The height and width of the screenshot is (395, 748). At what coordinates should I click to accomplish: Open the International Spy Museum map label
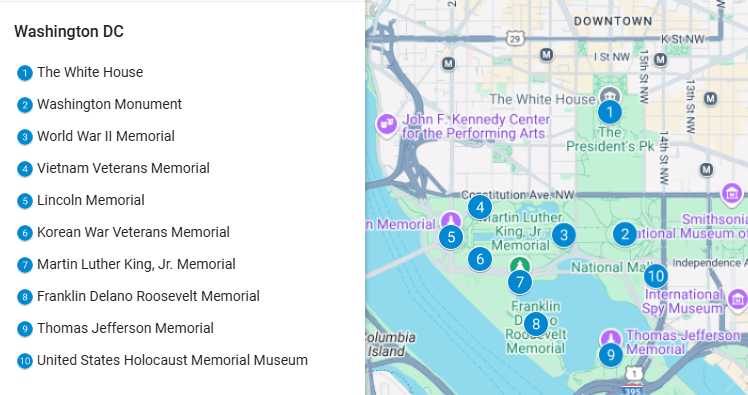(x=683, y=301)
